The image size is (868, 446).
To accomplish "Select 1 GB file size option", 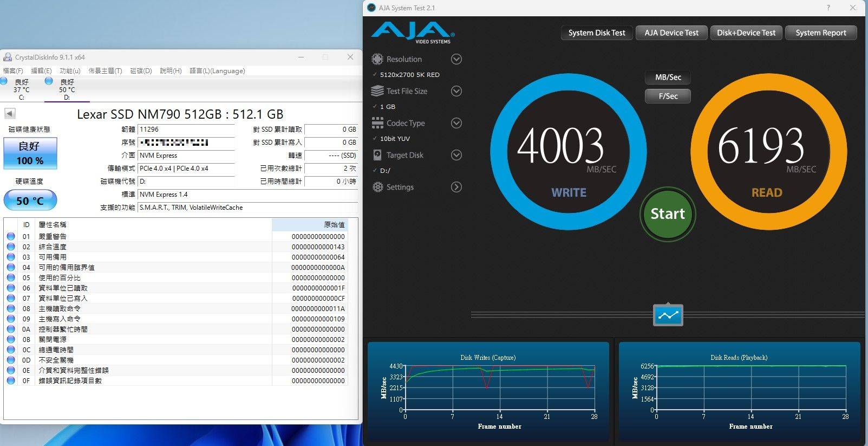I will 388,107.
